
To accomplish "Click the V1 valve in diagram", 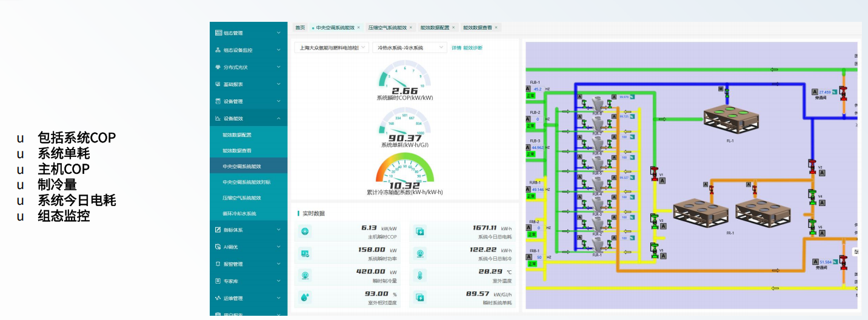I will [654, 174].
